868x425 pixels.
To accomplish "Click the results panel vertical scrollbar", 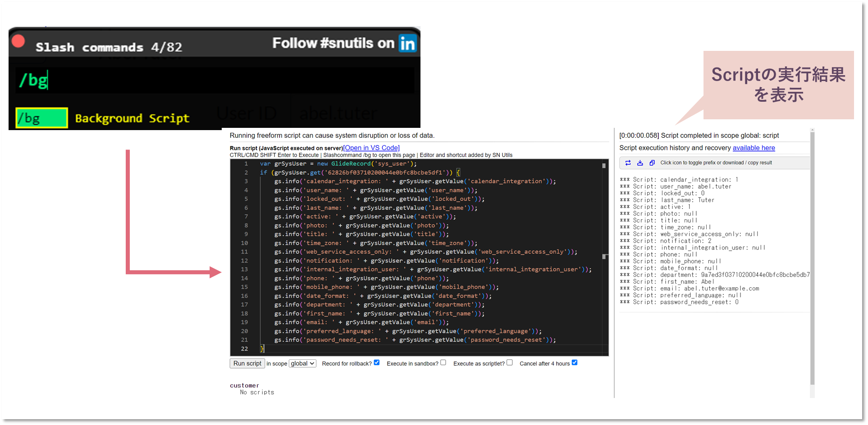I will pos(812,257).
